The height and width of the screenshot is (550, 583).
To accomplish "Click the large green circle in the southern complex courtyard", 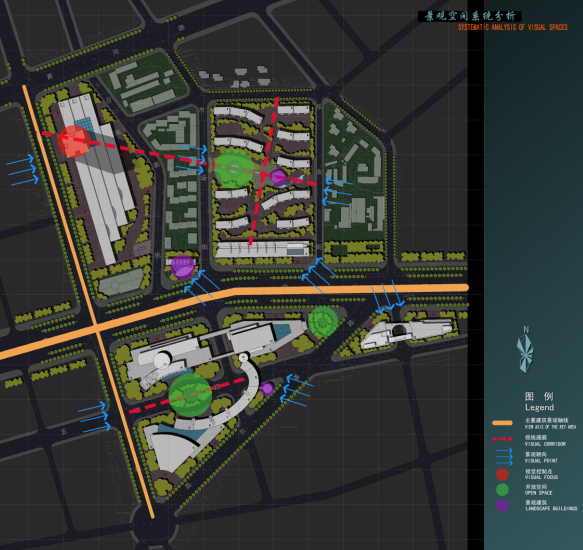I will tap(190, 395).
